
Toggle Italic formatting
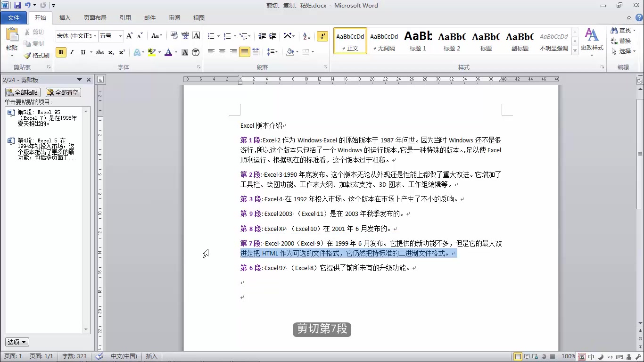click(x=72, y=52)
